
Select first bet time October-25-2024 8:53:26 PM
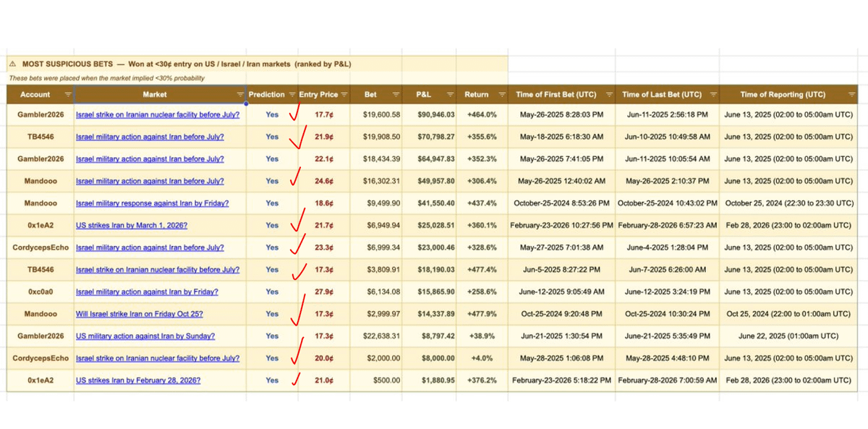pos(562,203)
